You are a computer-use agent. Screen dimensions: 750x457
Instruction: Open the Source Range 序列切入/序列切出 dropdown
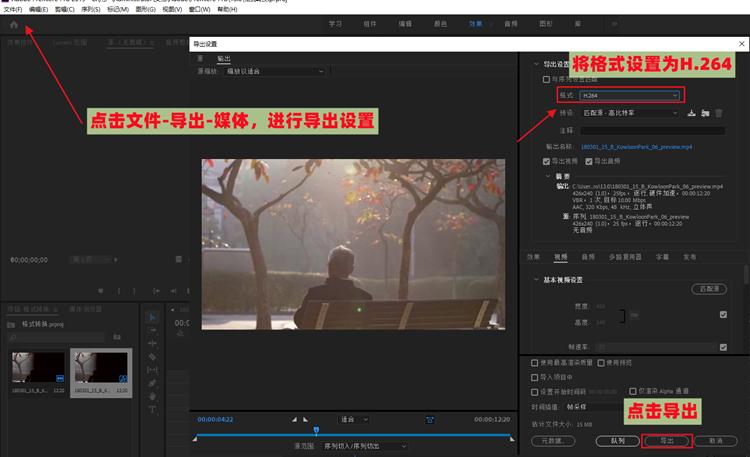(364, 446)
